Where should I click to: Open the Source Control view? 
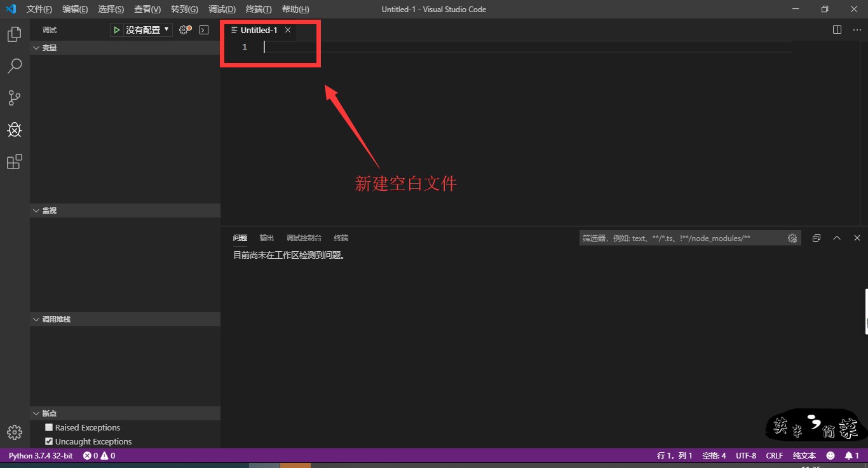tap(14, 98)
